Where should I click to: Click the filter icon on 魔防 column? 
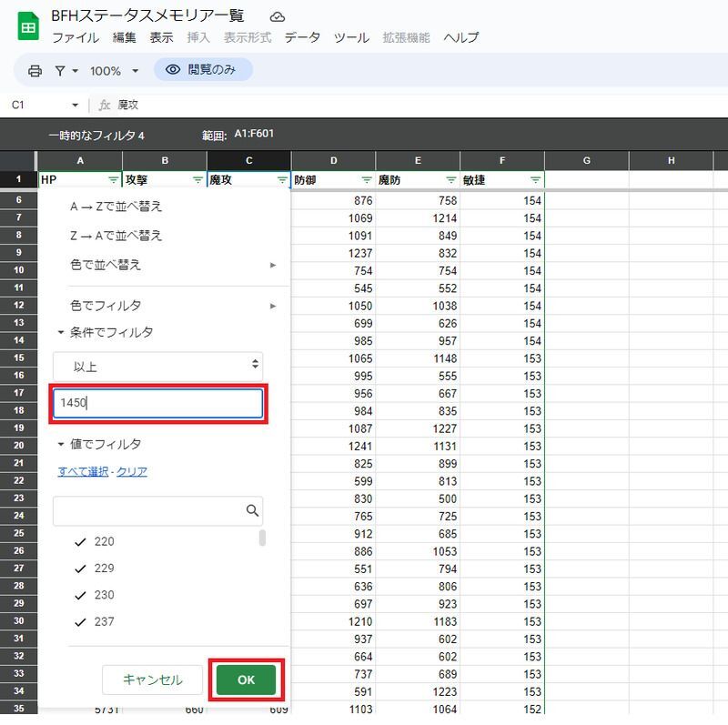click(x=451, y=180)
